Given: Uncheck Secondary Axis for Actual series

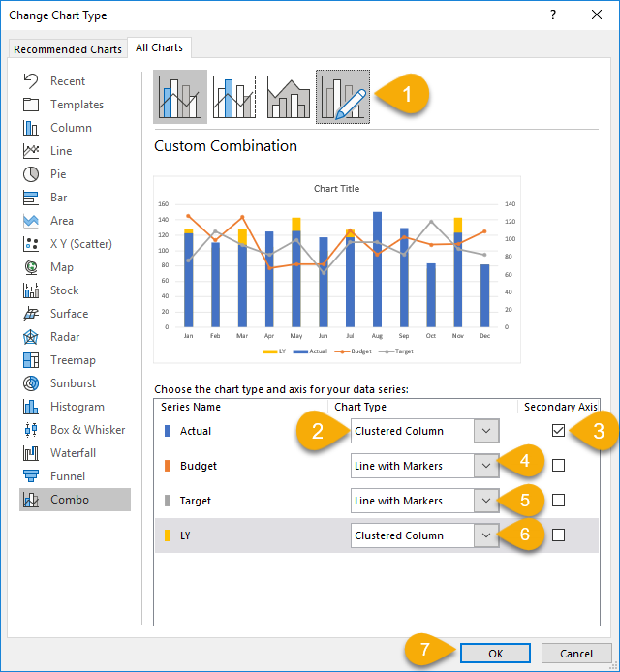Looking at the screenshot, I should coord(558,431).
